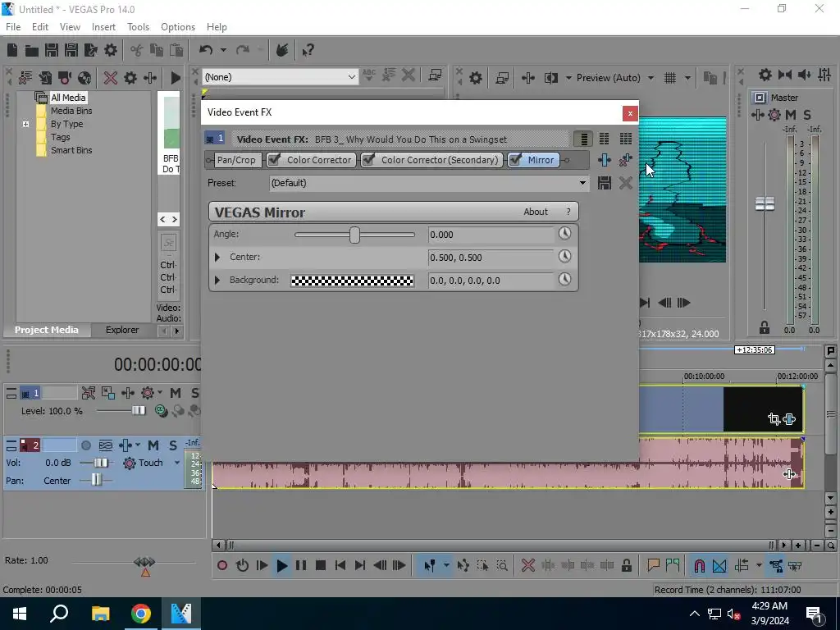
Task: Click Remove Selected Plug-In icon
Action: click(x=625, y=160)
